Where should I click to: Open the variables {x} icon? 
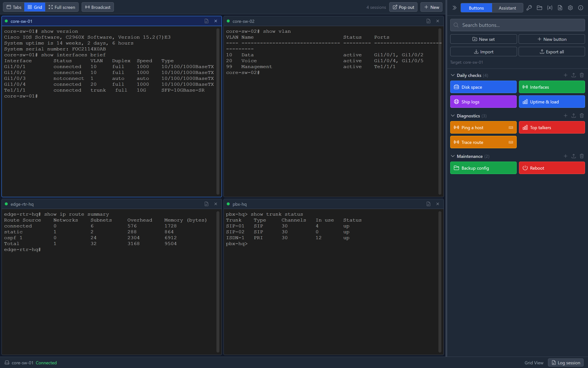[550, 8]
